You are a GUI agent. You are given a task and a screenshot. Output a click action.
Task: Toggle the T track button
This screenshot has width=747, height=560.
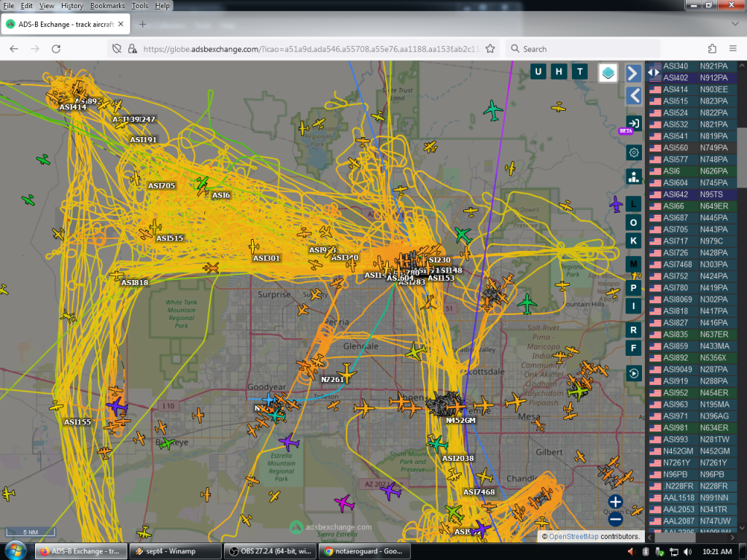pos(580,72)
